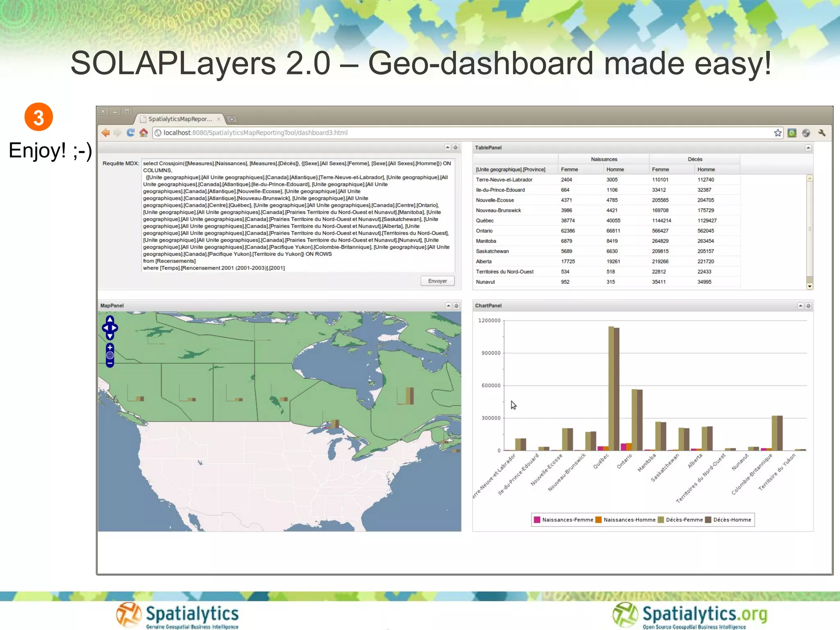This screenshot has height=630, width=840.
Task: Click table scrollbar up arrow
Action: (x=810, y=178)
